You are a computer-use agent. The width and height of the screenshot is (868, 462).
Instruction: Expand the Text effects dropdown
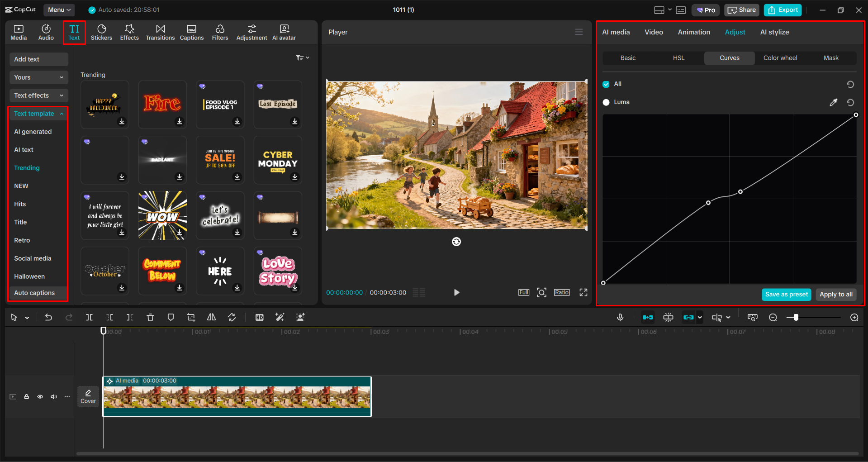pyautogui.click(x=38, y=95)
